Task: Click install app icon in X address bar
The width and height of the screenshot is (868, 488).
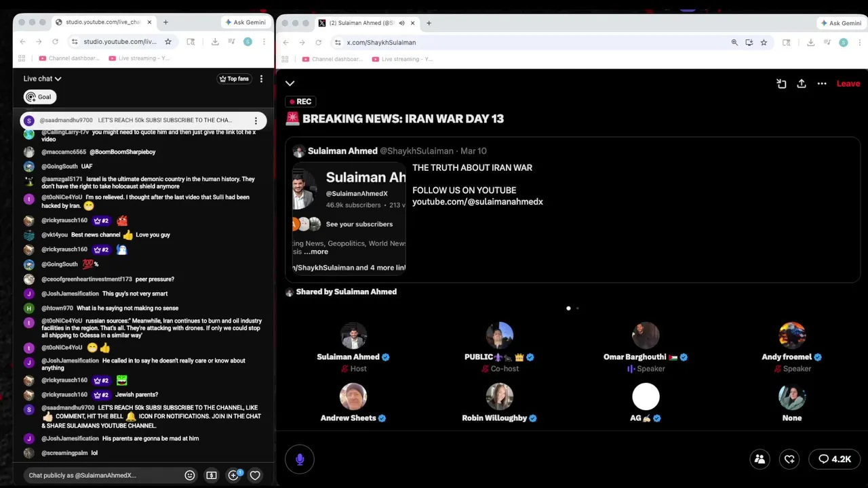Action: 749,42
